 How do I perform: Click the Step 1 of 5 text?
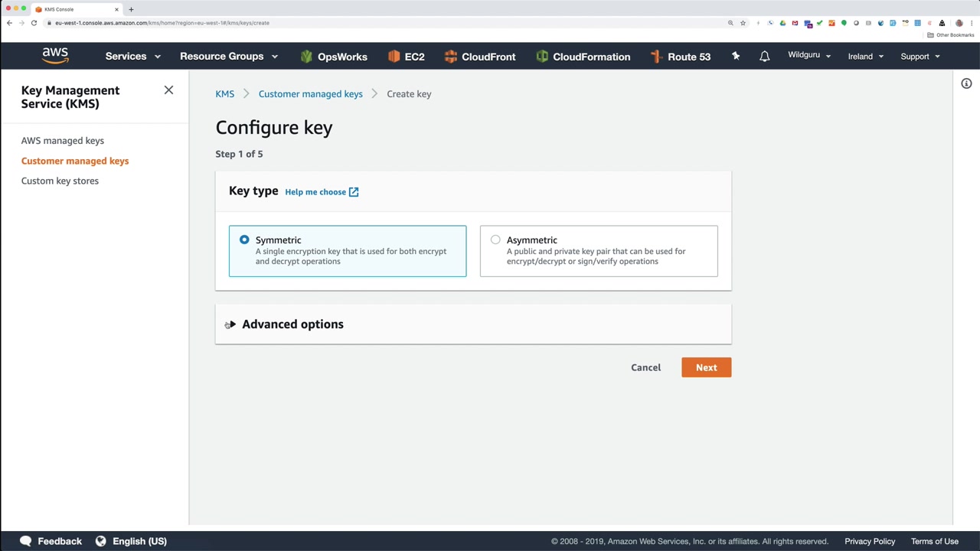[x=239, y=154]
